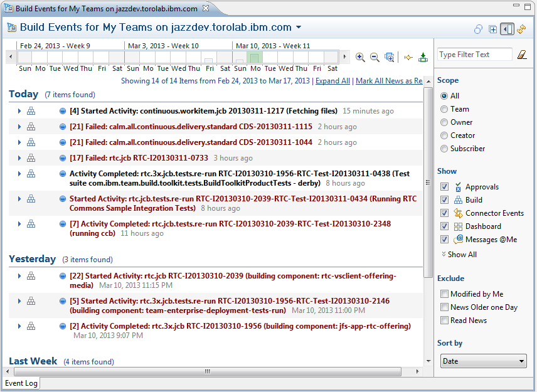Open the view title dropdown arrow
The width and height of the screenshot is (537, 392).
(299, 27)
